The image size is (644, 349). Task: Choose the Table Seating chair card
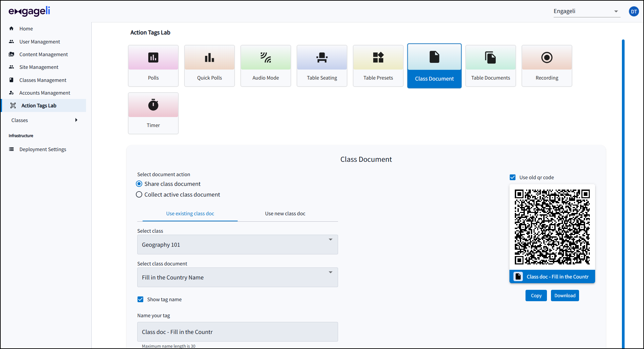322,66
